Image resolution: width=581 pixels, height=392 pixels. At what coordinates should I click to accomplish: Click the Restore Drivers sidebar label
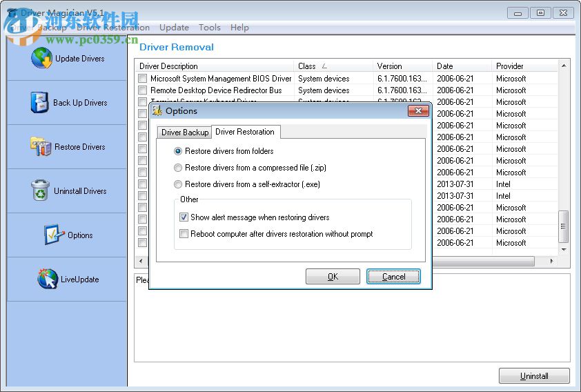pyautogui.click(x=79, y=147)
